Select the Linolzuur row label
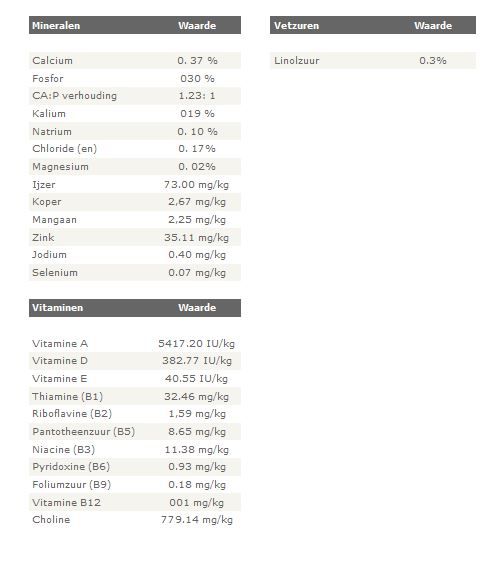The height and width of the screenshot is (576, 491). 297,61
